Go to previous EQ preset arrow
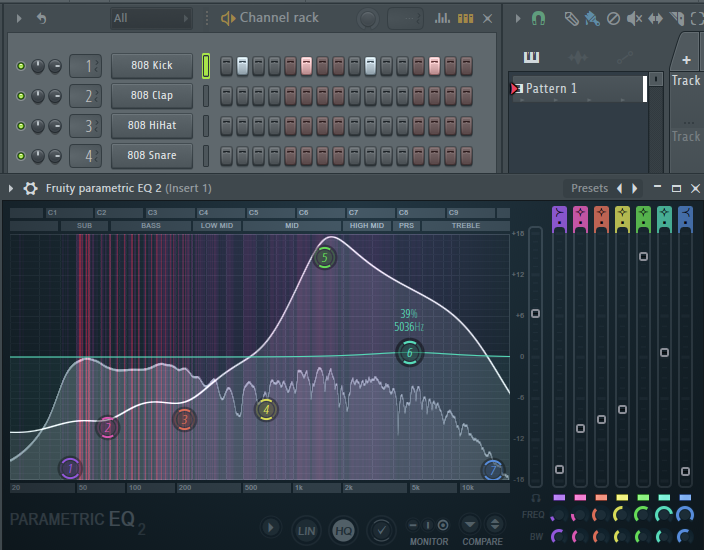The image size is (704, 550). tap(620, 188)
